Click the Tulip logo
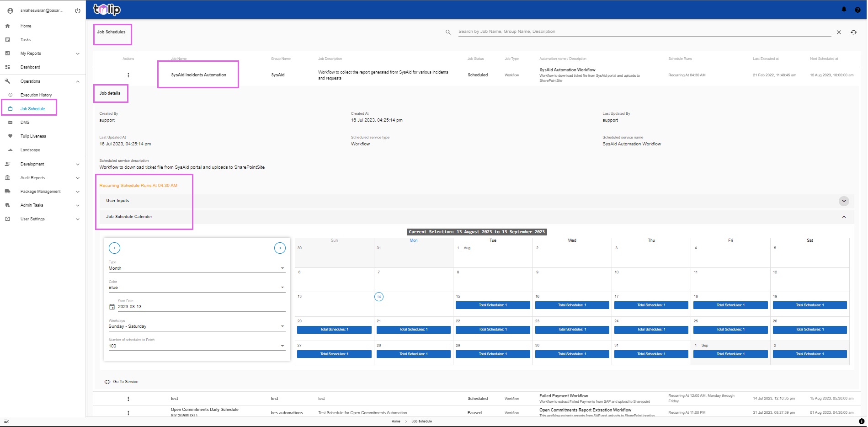This screenshot has width=868, height=427. coord(107,9)
